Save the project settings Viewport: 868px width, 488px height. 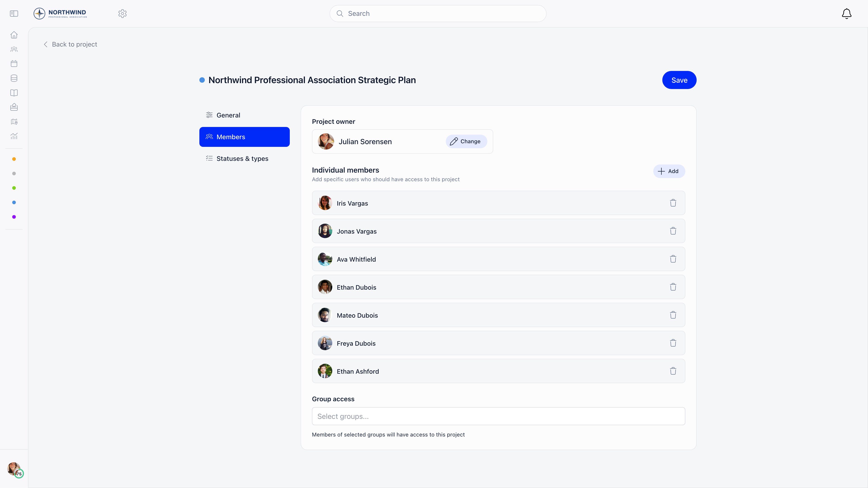pos(679,80)
